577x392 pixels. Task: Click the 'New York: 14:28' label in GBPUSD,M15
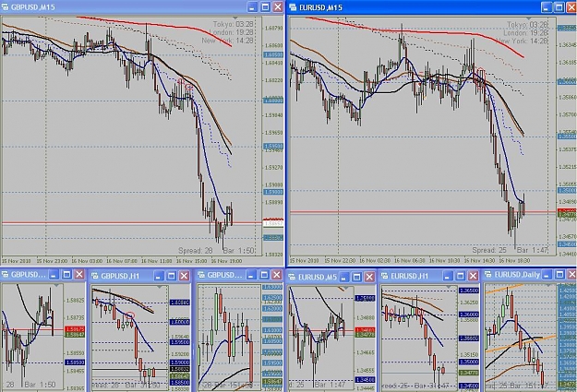(x=228, y=41)
